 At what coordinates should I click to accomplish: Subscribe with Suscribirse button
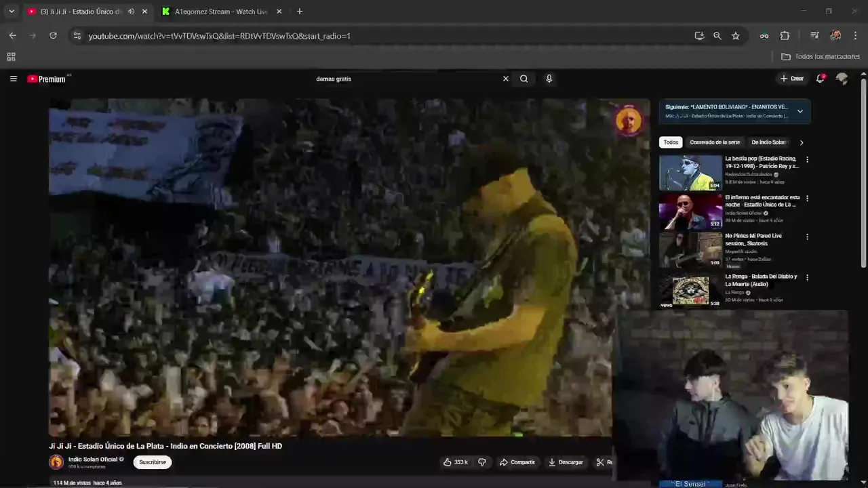tap(153, 462)
